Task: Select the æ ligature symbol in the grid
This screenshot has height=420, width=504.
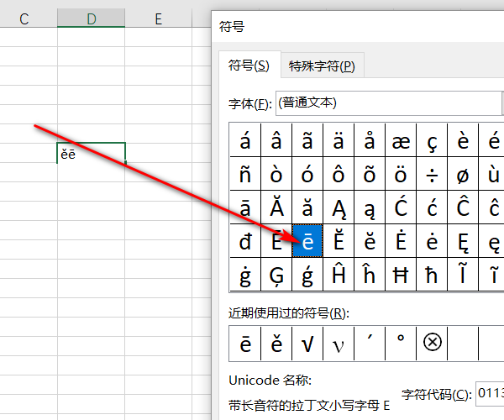Action: [x=401, y=140]
